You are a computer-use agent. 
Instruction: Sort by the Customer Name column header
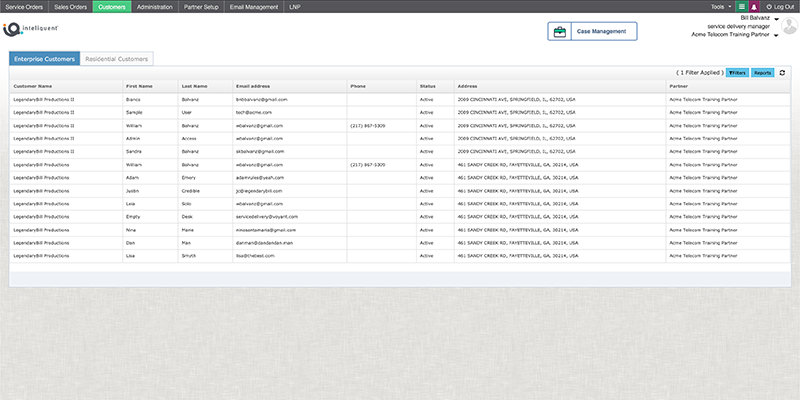click(x=33, y=86)
